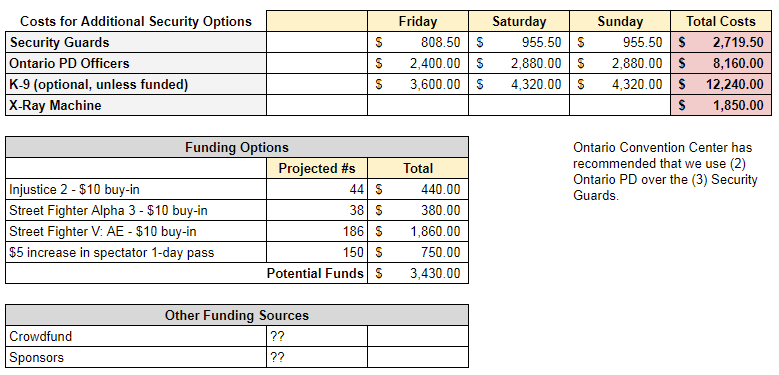Click the Projected #s column header
The image size is (779, 375).
click(317, 168)
